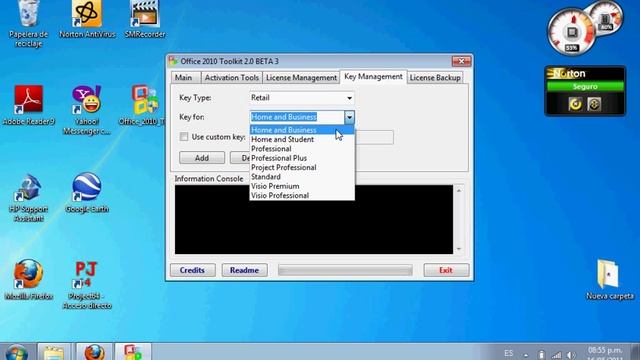Click the Readme button

pyautogui.click(x=244, y=270)
